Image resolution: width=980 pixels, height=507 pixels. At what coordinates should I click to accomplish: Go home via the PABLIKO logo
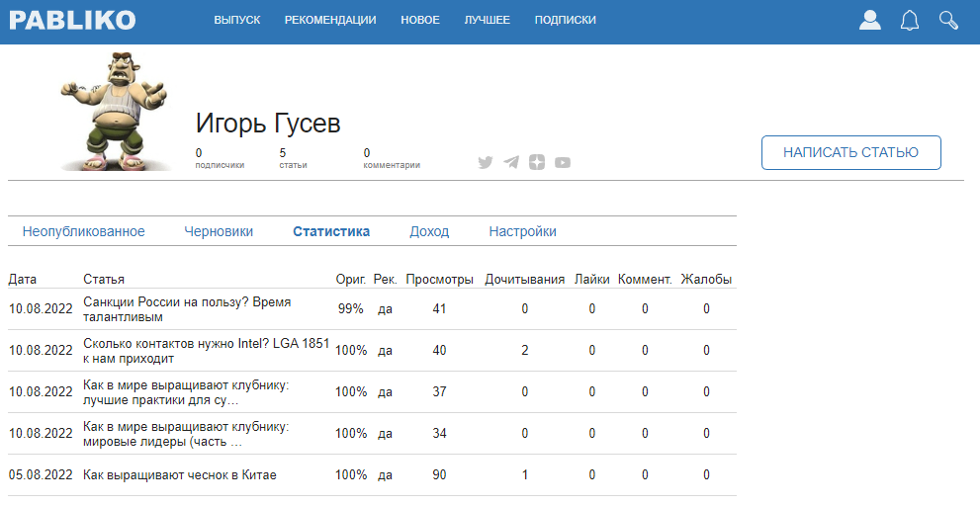click(x=72, y=20)
